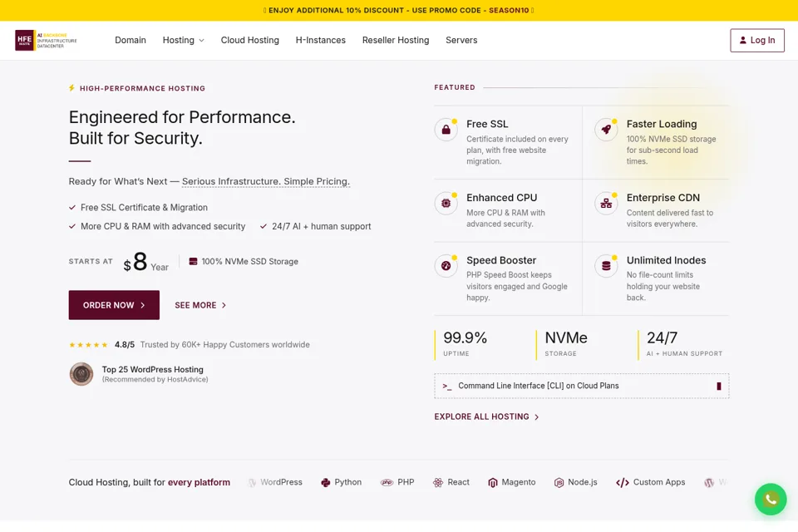Click the $8 Year price
This screenshot has height=532, width=798.
(x=145, y=262)
